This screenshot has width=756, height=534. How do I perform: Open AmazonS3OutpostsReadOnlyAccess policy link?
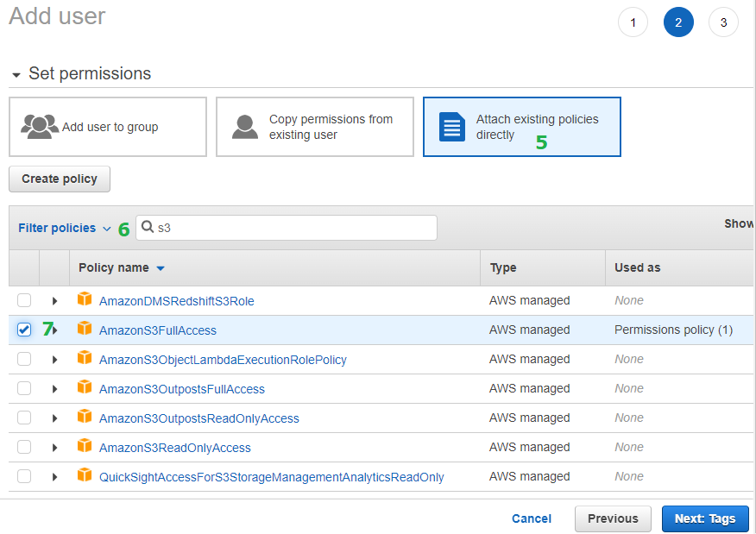click(x=199, y=418)
